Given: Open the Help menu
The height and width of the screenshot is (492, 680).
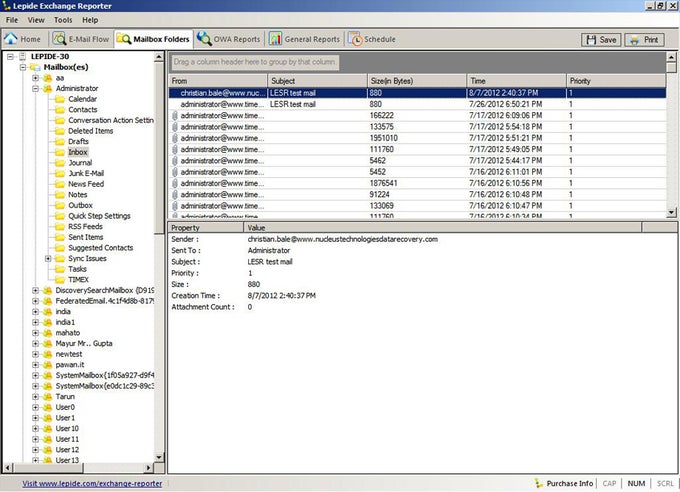Looking at the screenshot, I should point(90,20).
